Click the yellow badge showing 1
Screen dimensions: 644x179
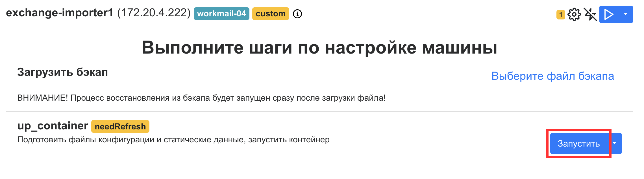pos(561,14)
